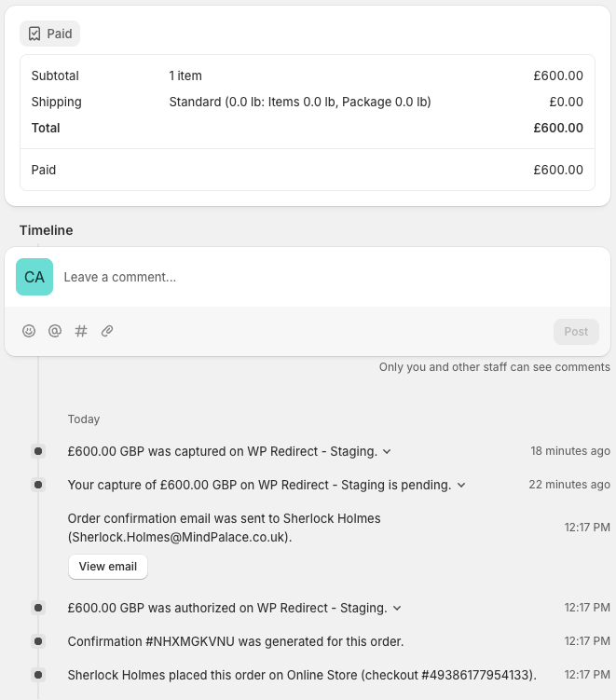Click the confirmation #NHXMGKVNU event text
This screenshot has width=616, height=700.
click(236, 641)
